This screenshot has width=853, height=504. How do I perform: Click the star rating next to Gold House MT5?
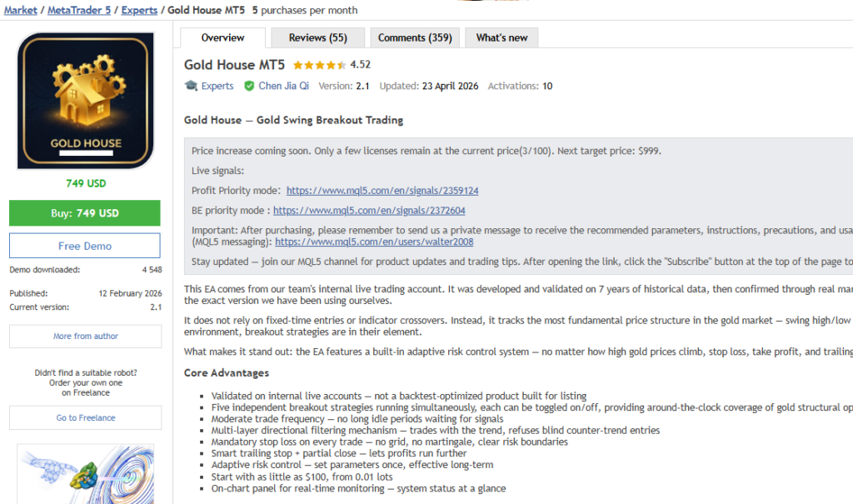point(319,65)
